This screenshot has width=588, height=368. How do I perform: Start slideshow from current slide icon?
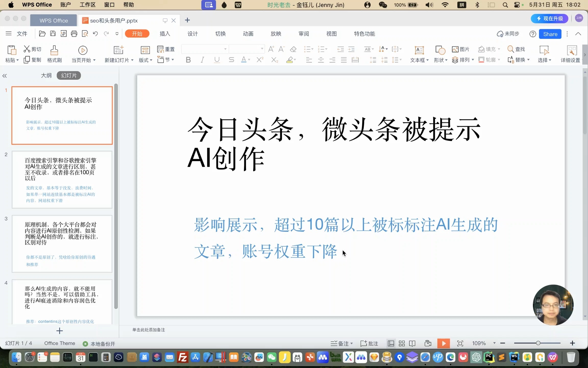pyautogui.click(x=83, y=50)
